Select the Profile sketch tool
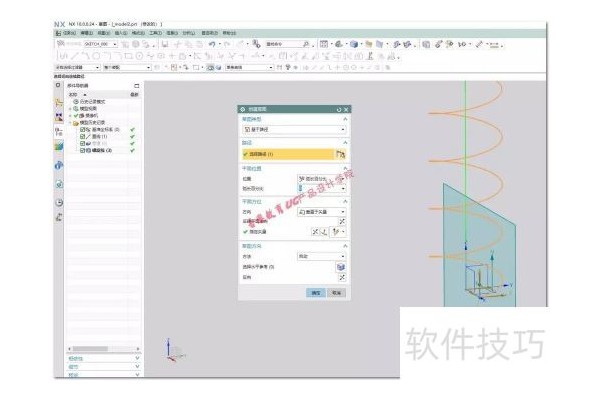 (x=64, y=56)
